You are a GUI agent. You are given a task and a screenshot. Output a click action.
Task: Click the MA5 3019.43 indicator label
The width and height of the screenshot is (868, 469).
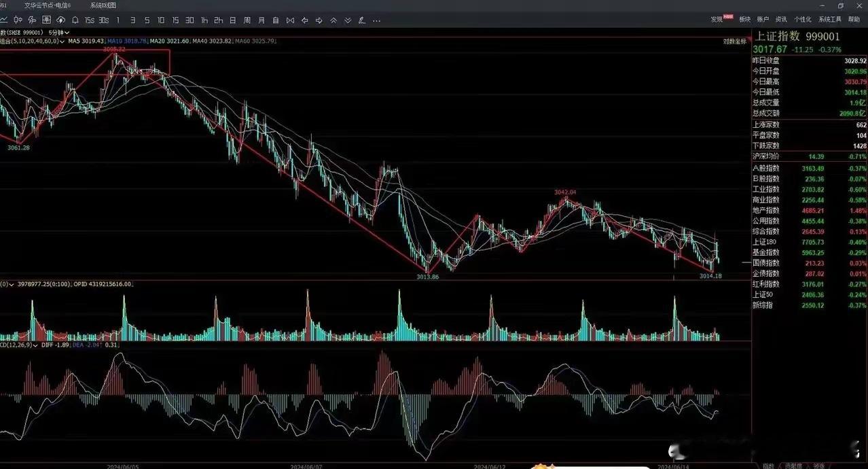click(x=86, y=41)
